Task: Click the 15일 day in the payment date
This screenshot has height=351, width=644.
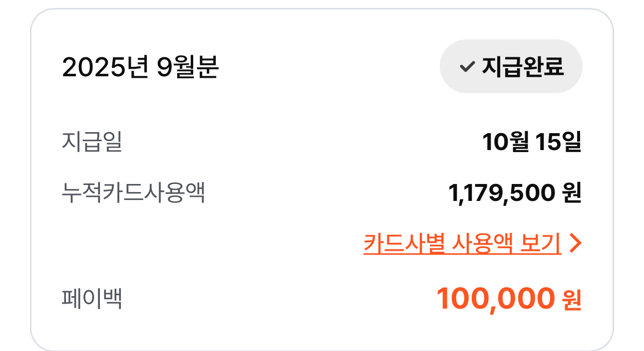Action: [x=558, y=142]
